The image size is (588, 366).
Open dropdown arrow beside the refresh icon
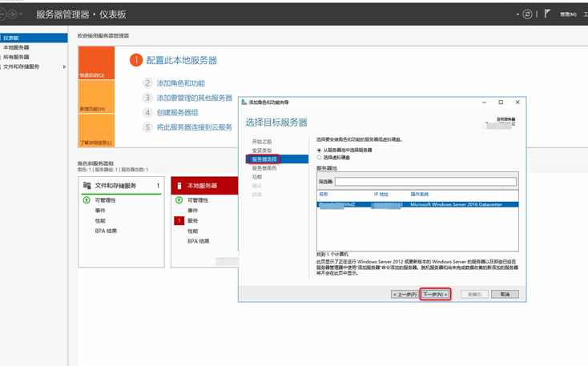point(518,14)
